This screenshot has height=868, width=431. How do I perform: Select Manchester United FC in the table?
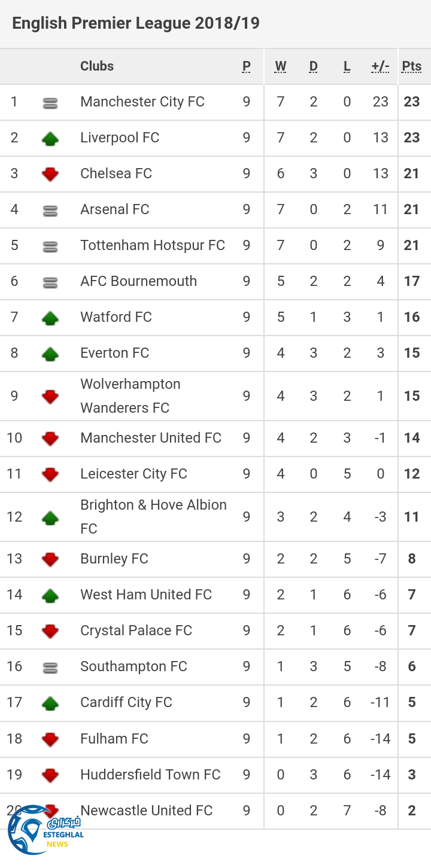(151, 438)
